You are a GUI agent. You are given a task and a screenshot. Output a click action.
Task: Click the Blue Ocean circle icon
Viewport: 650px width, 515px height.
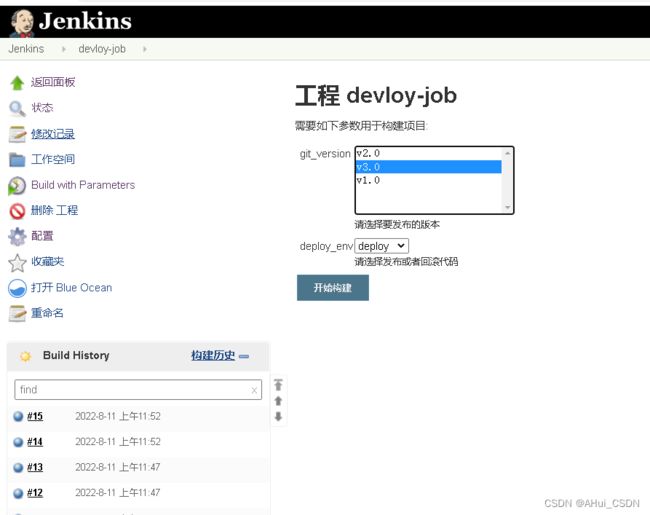point(17,288)
